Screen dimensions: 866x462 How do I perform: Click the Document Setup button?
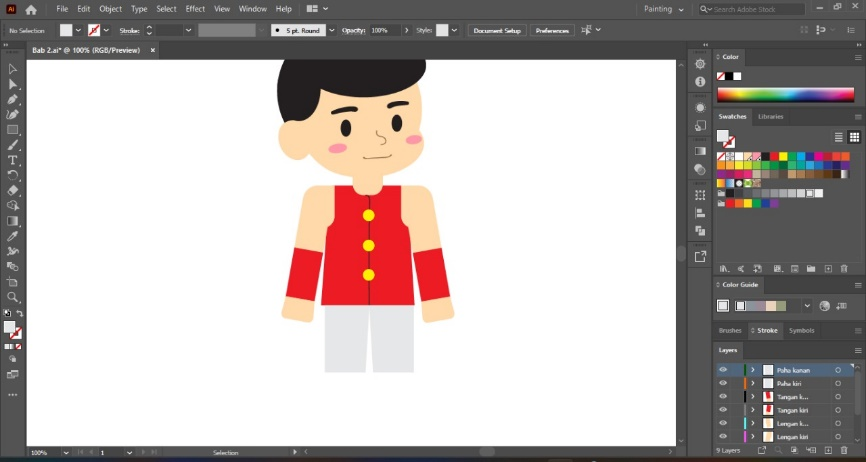[x=497, y=30]
